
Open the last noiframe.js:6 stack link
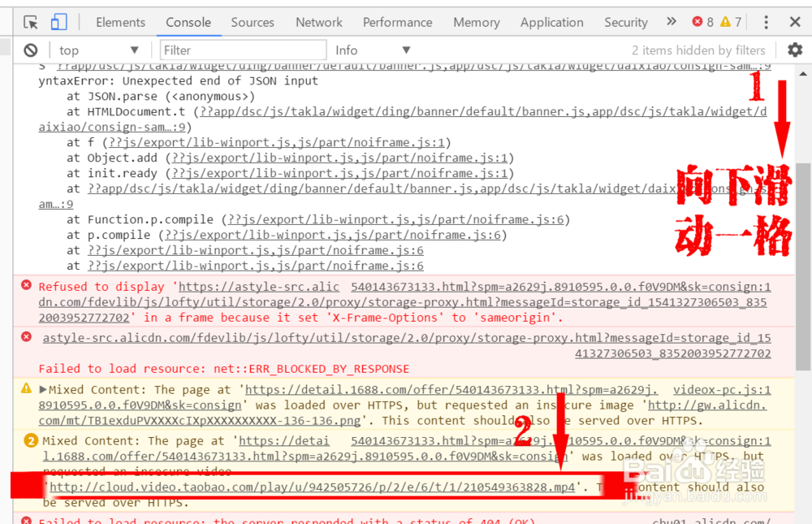[x=255, y=266]
